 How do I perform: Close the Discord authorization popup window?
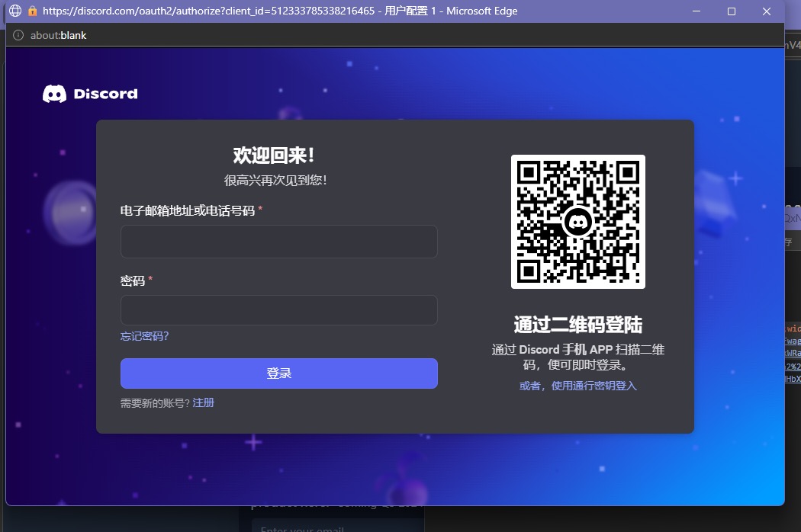[x=767, y=11]
